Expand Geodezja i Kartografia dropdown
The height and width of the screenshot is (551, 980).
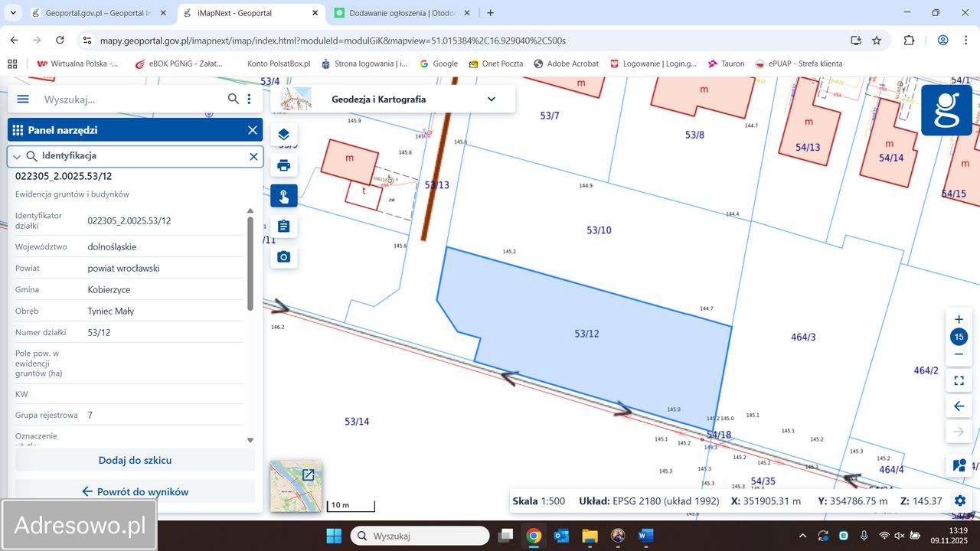click(492, 99)
